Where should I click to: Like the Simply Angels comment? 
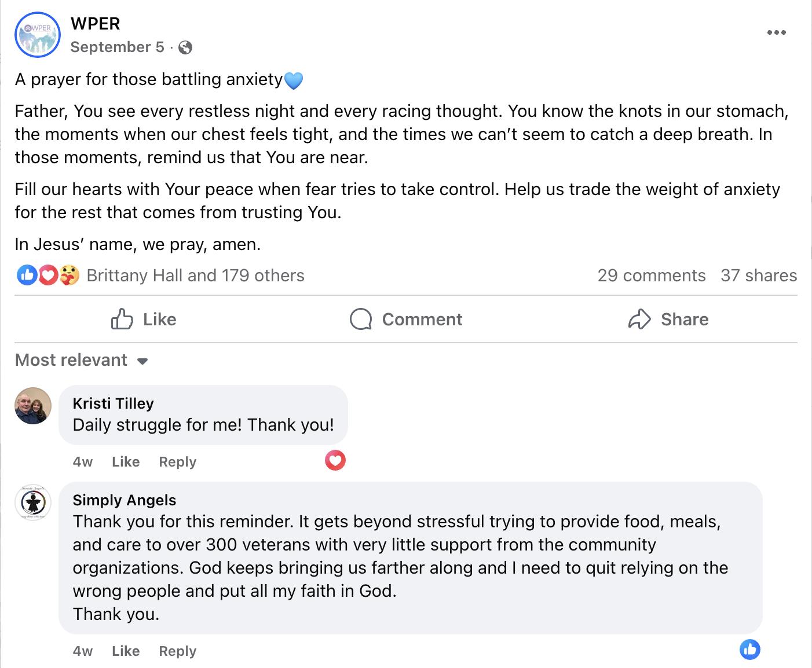coord(126,651)
